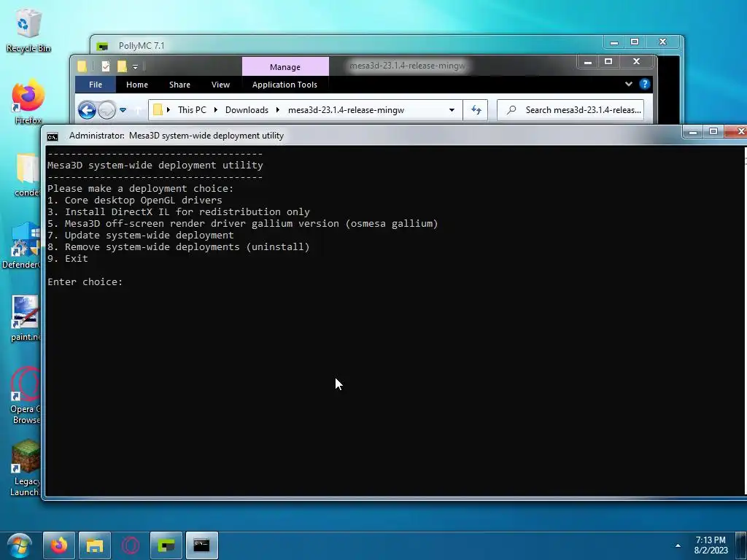Launch the Firefox desktop shortcut
The width and height of the screenshot is (747, 560).
(x=28, y=102)
